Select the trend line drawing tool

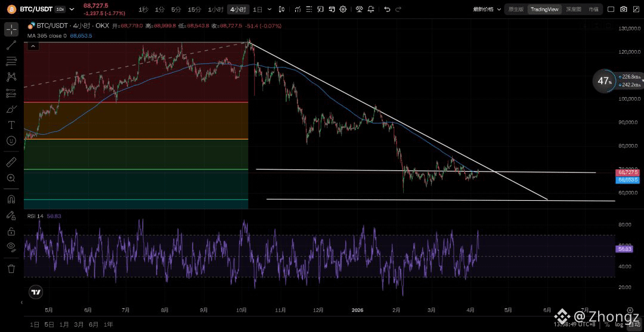11,45
